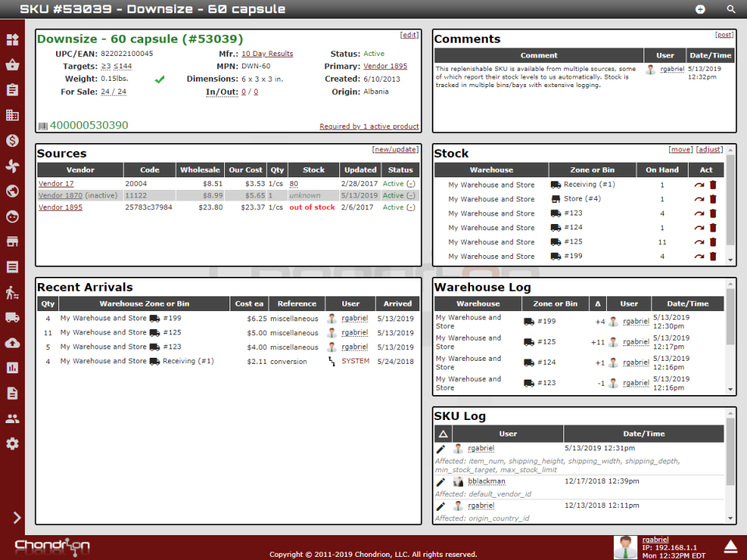Viewport: 747px width, 560px height.
Task: Open the delivery truck icon in sidebar
Action: [x=12, y=317]
